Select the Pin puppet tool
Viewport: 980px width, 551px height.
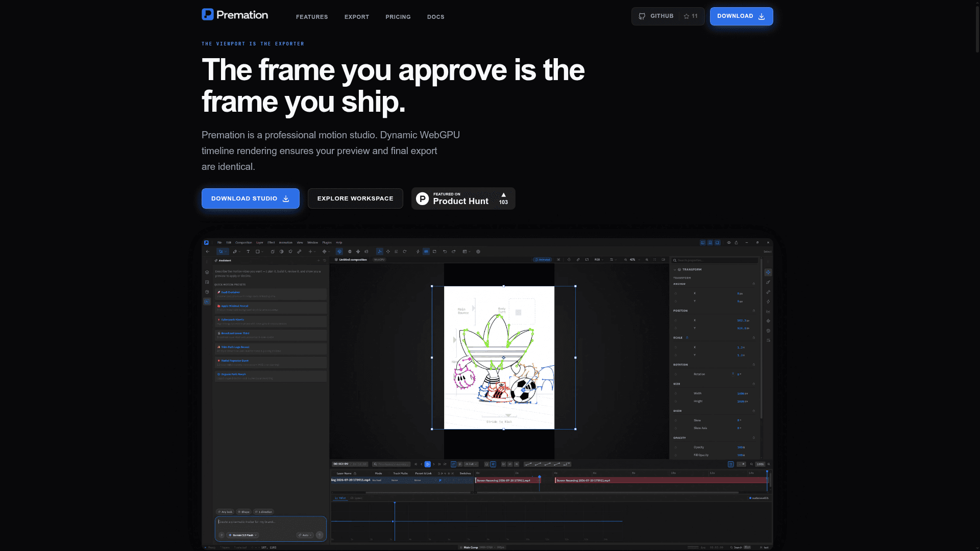click(290, 252)
